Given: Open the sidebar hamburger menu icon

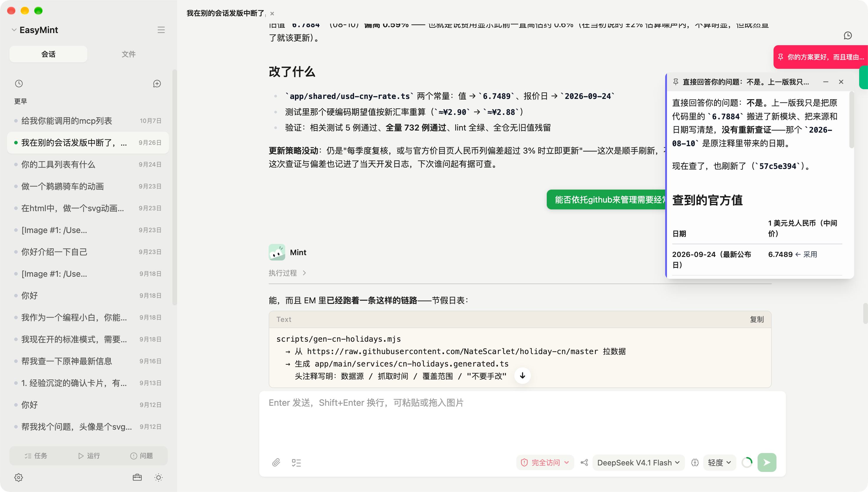Looking at the screenshot, I should [x=161, y=30].
